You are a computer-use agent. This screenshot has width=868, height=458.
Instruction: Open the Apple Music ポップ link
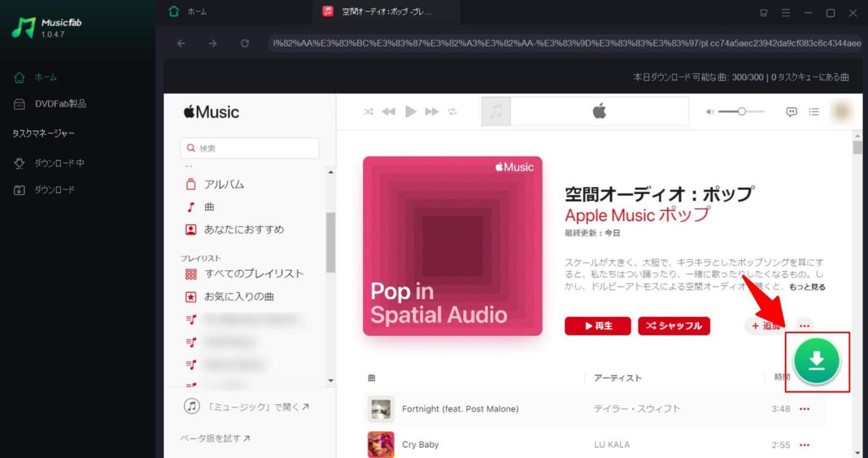(x=637, y=215)
